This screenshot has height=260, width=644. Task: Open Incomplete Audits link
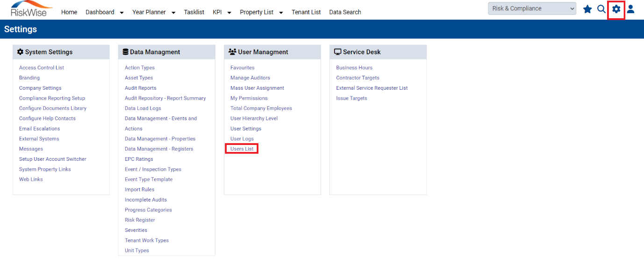point(146,200)
